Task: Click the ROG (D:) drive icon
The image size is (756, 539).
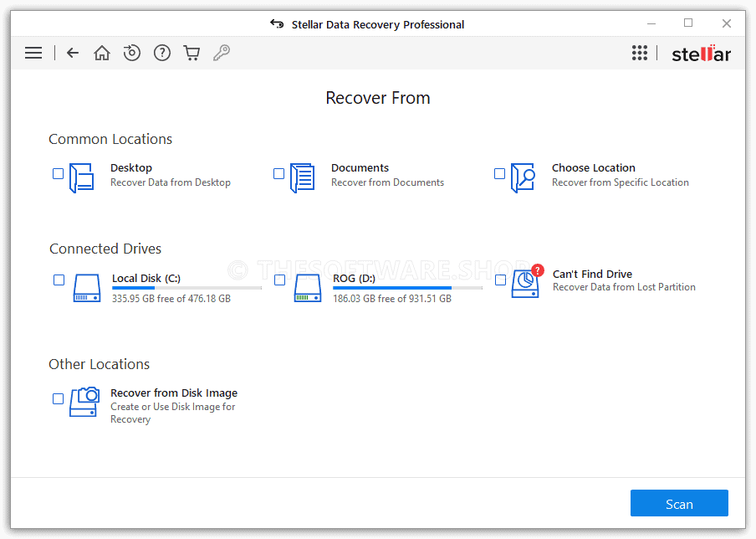Action: coord(308,288)
